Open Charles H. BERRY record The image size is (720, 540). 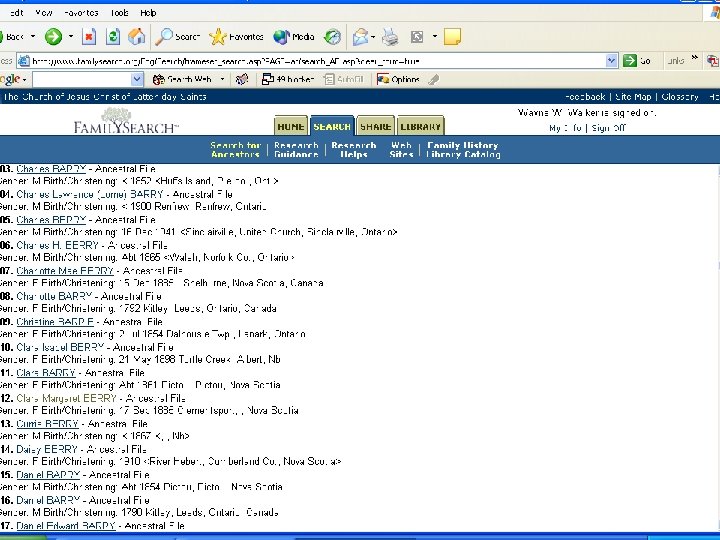[x=57, y=245]
